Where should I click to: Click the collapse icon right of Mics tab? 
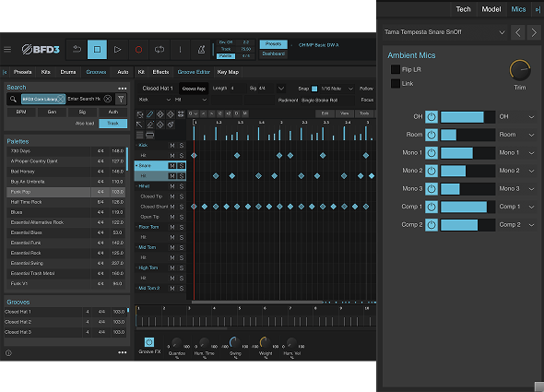(x=538, y=10)
